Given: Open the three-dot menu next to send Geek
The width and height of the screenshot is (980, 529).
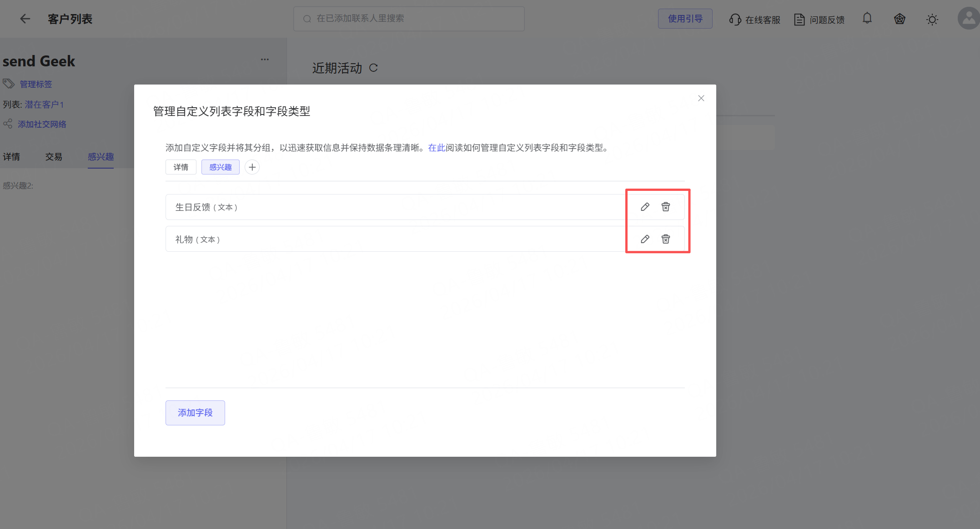Looking at the screenshot, I should click(265, 60).
